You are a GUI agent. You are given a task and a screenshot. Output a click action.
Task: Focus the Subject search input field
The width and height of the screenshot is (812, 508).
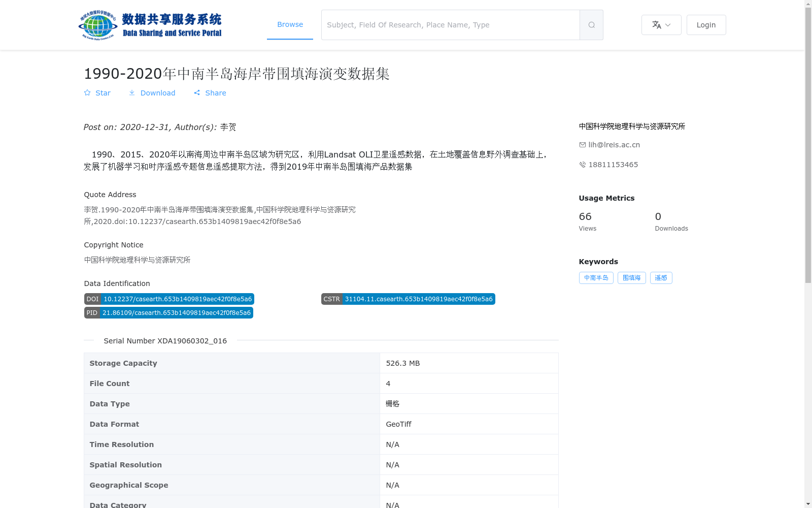click(x=451, y=25)
